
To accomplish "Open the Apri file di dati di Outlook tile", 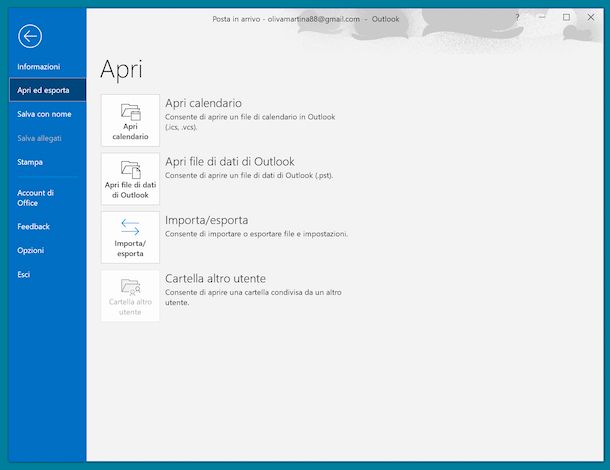I will 130,179.
